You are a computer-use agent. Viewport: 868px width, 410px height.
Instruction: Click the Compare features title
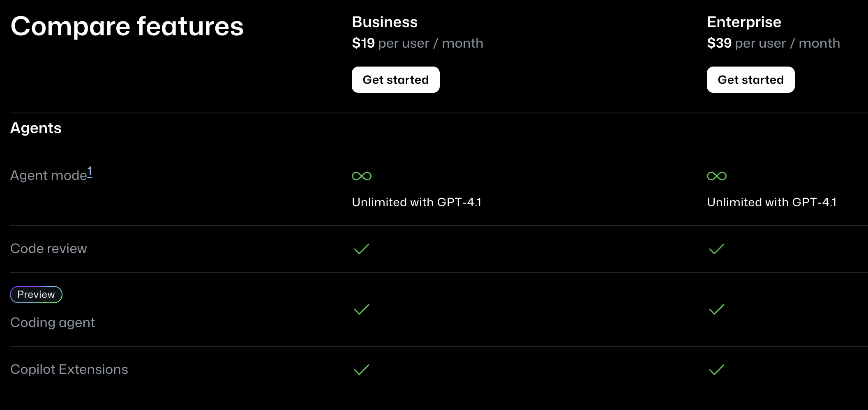127,26
